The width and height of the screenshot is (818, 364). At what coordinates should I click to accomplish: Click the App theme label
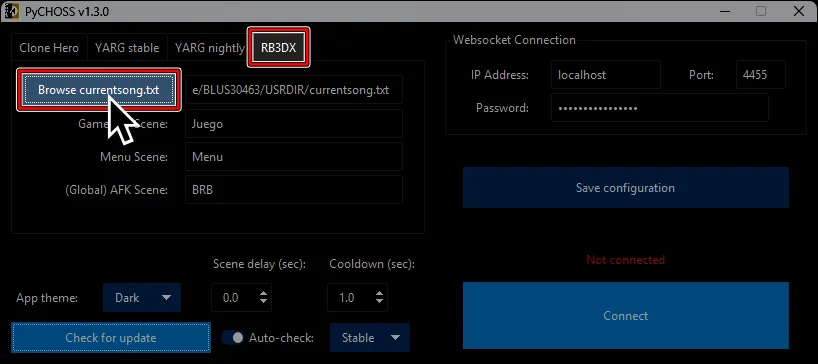(47, 298)
